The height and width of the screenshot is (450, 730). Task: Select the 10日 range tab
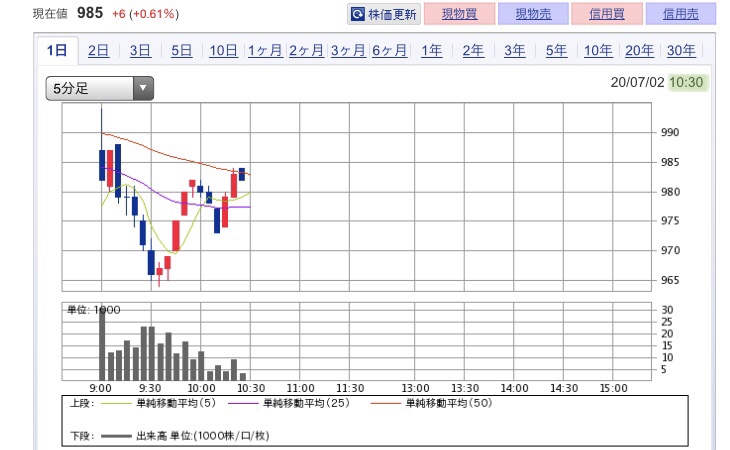click(x=224, y=51)
